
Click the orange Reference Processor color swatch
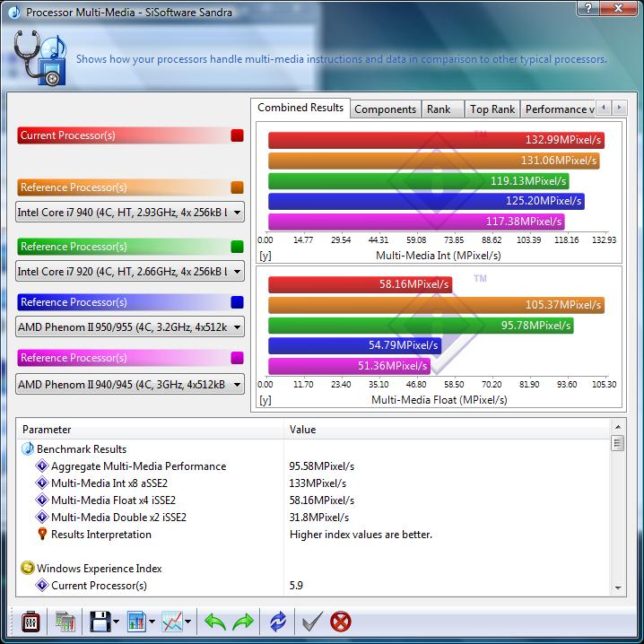pyautogui.click(x=237, y=187)
